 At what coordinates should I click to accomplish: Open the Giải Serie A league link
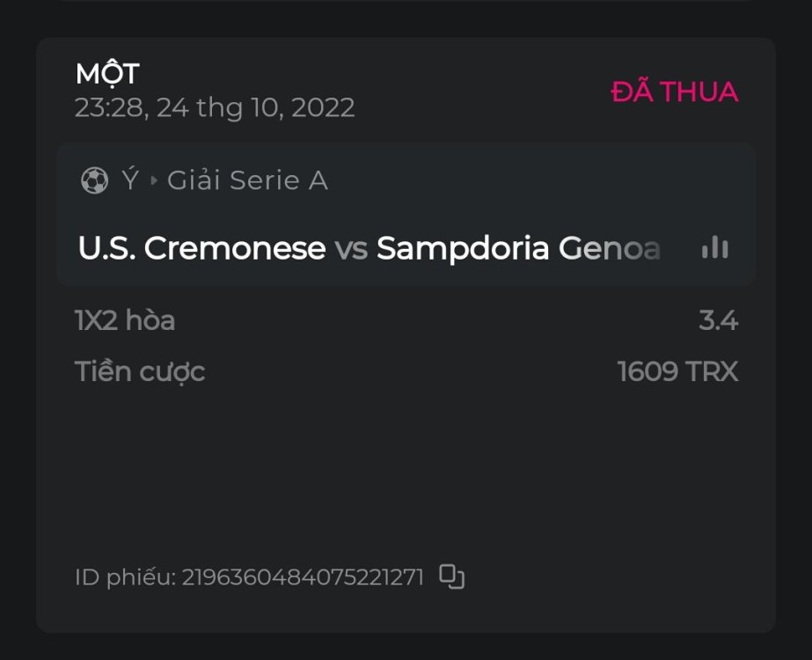click(x=247, y=181)
